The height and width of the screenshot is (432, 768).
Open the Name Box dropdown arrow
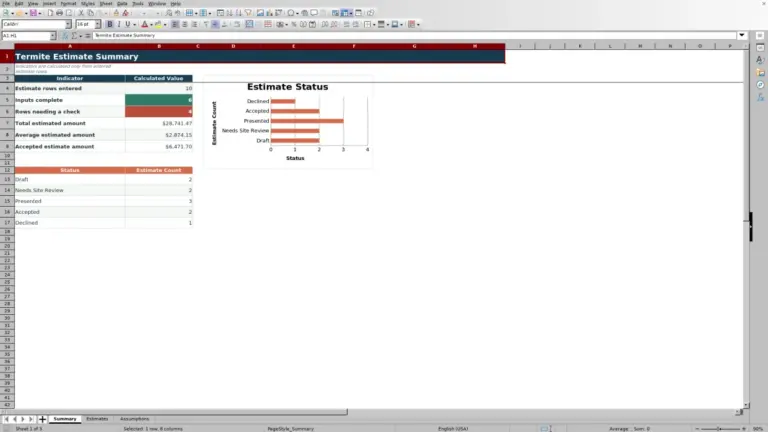click(53, 35)
